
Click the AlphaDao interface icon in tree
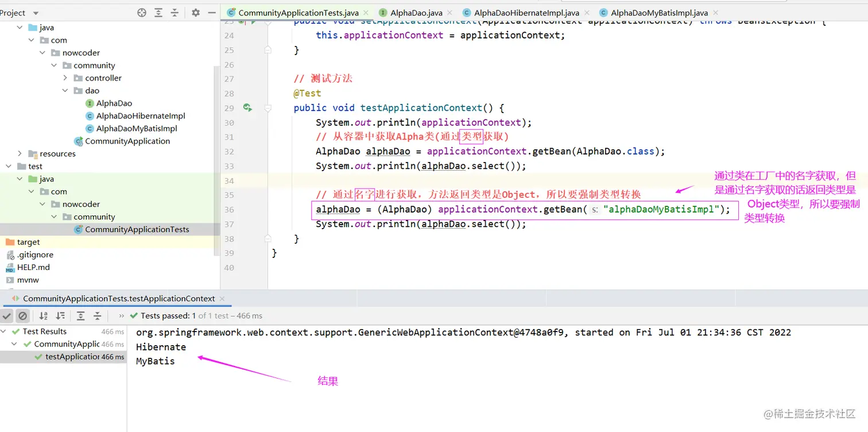click(x=90, y=103)
